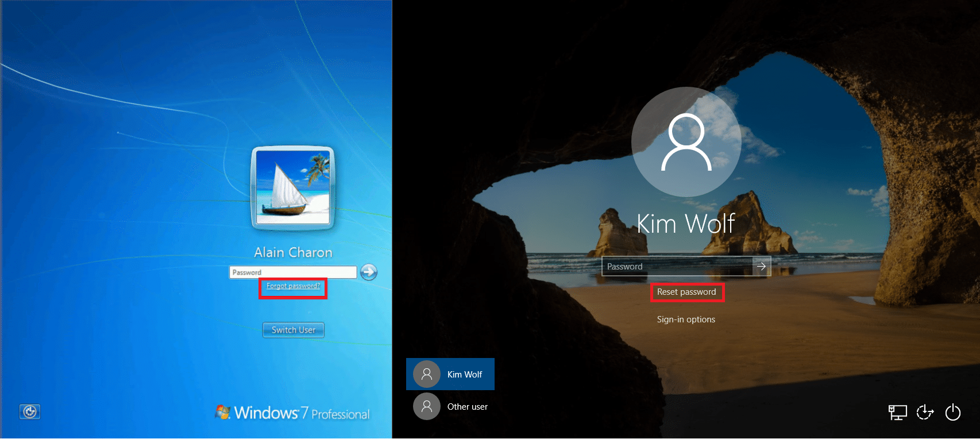Open Ease of Access on Windows 7 screen
Screen dimensions: 980x439
pyautogui.click(x=30, y=411)
